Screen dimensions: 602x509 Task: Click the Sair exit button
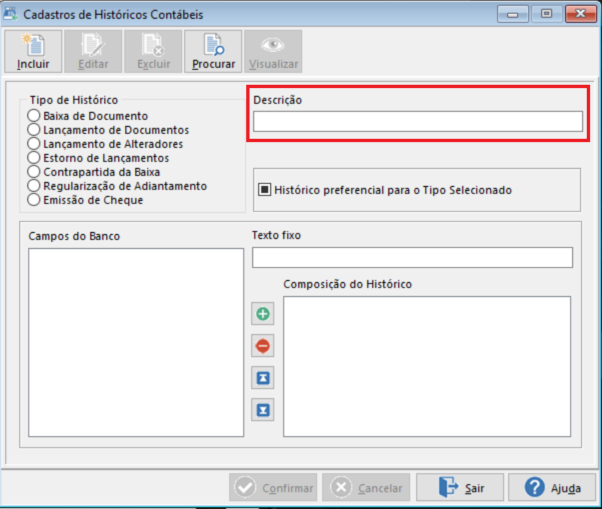pyautogui.click(x=460, y=487)
